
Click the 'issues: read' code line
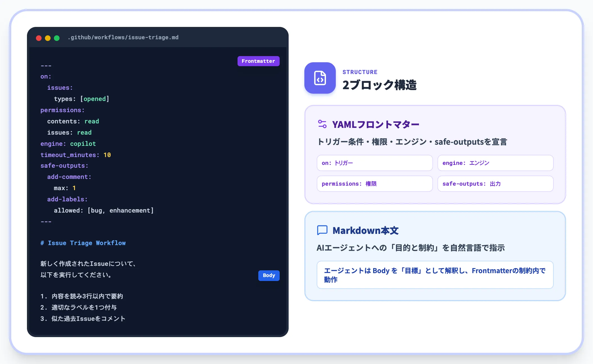click(x=69, y=133)
